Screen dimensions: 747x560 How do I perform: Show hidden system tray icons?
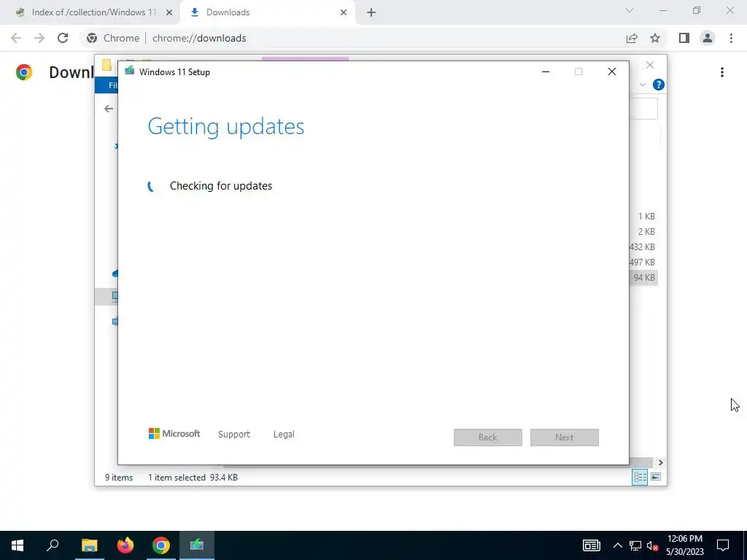pyautogui.click(x=617, y=545)
